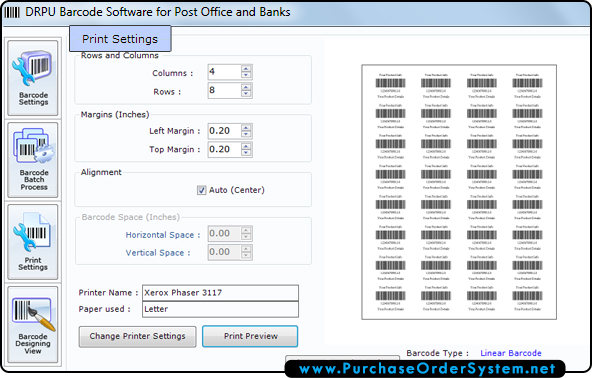
Task: Toggle the Auto (Center) alignment checkbox
Action: 202,190
